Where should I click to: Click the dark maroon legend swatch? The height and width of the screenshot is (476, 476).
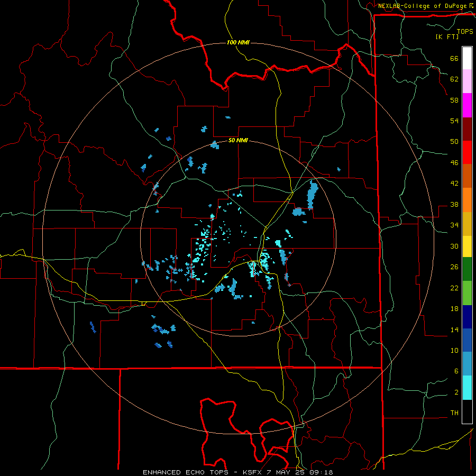coord(467,129)
